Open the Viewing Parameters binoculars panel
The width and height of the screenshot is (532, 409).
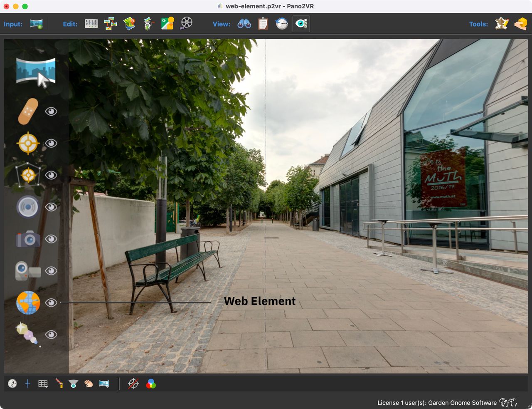(244, 24)
